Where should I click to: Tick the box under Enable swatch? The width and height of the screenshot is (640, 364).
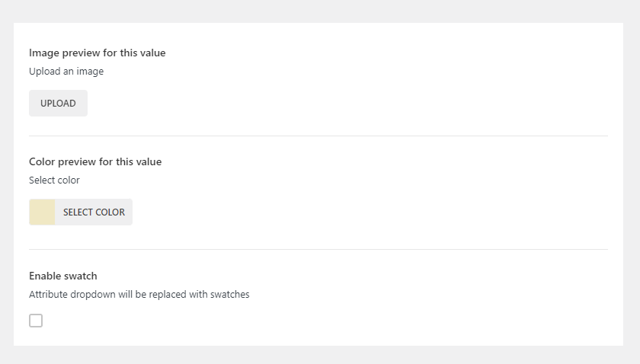(x=36, y=321)
